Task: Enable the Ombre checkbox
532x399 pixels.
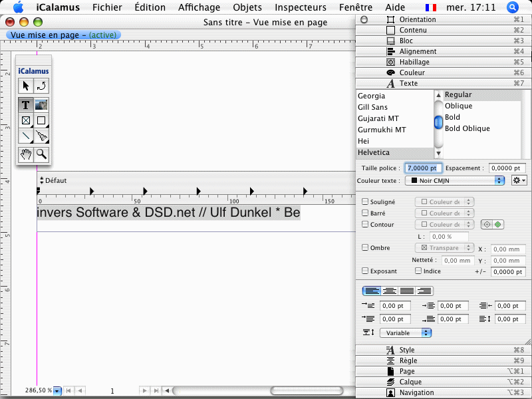Action: tap(365, 247)
